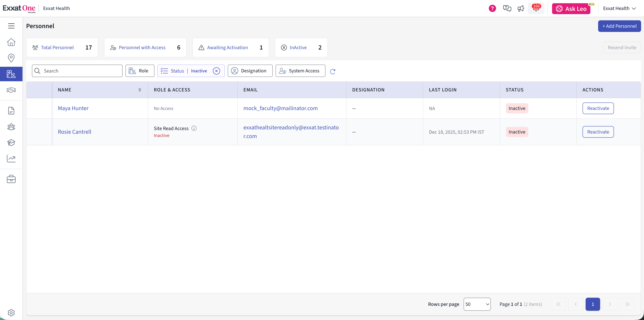Open Ask Leo assistant

pyautogui.click(x=571, y=9)
